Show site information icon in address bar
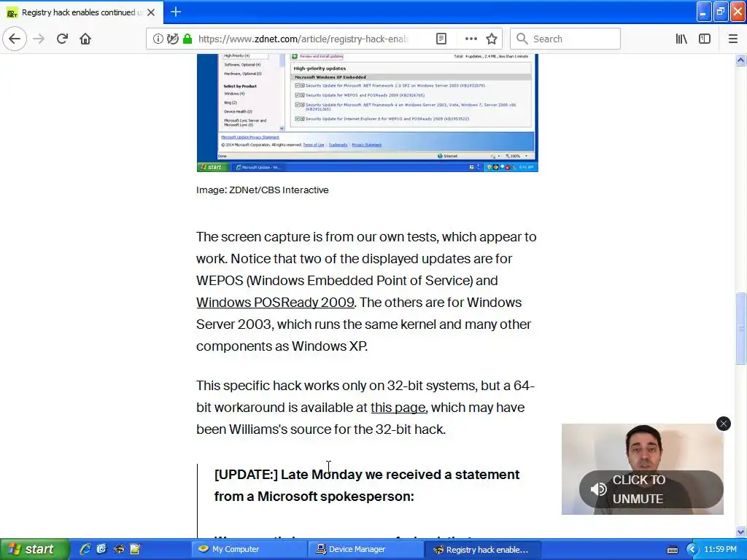This screenshot has width=747, height=560. point(158,39)
